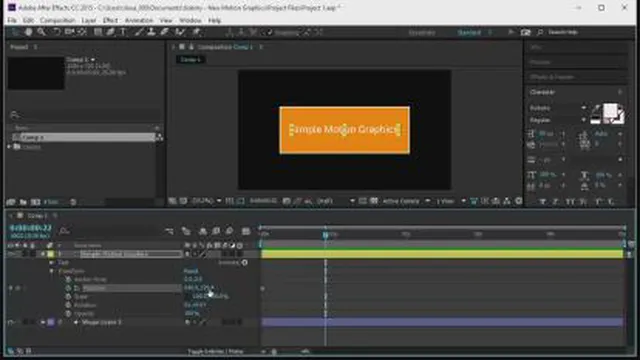
Task: Enable the Snapping checkbox in toolbar
Action: coord(269,32)
